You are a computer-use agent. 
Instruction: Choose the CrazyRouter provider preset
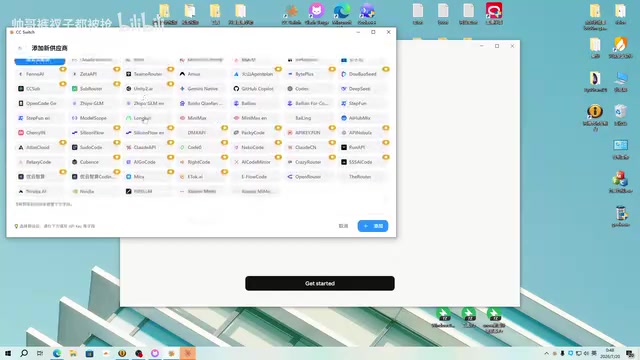coord(309,162)
